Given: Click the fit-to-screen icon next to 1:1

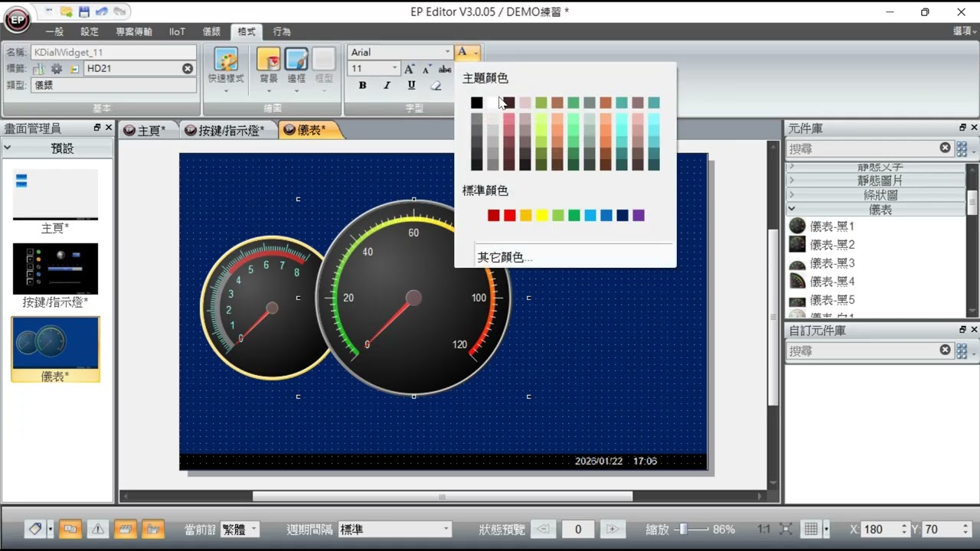Looking at the screenshot, I should pos(786,529).
